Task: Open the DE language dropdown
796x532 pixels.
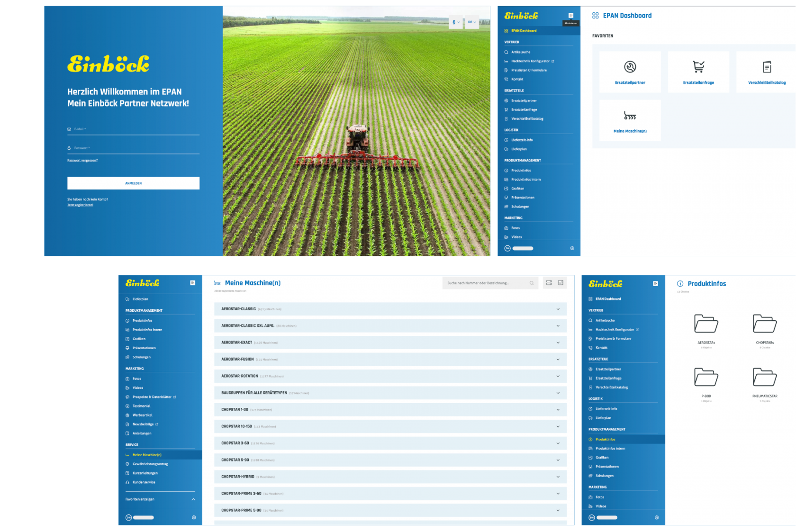Action: click(472, 22)
